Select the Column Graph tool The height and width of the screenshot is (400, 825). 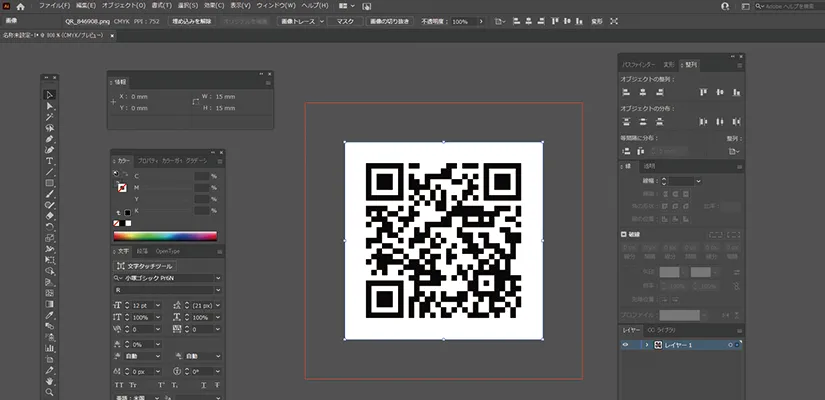[x=49, y=348]
